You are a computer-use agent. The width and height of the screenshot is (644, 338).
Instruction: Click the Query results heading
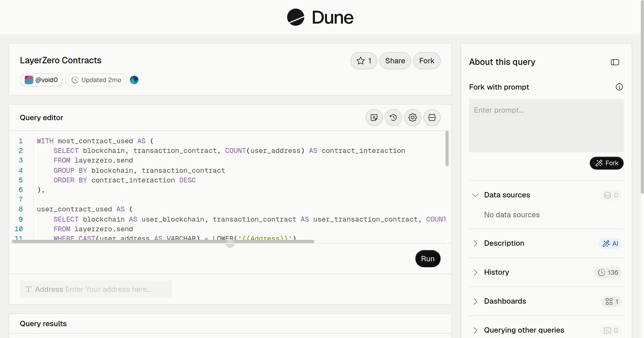point(43,324)
